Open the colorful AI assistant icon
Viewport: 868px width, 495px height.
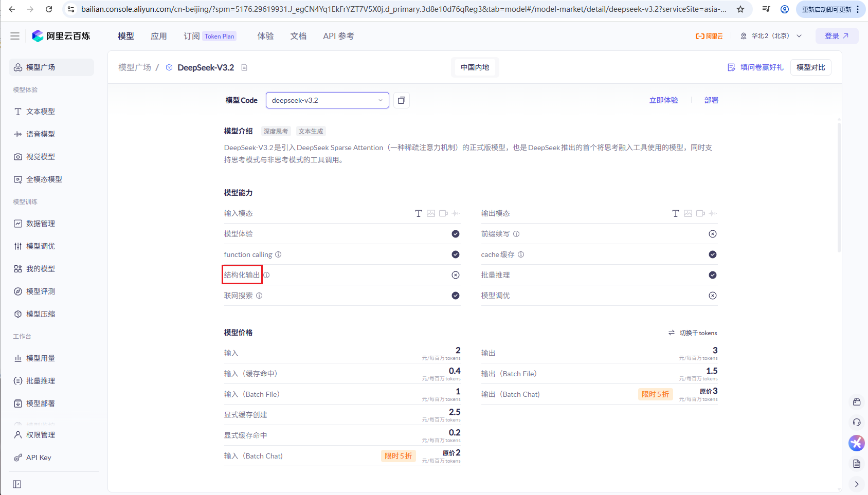(x=857, y=443)
